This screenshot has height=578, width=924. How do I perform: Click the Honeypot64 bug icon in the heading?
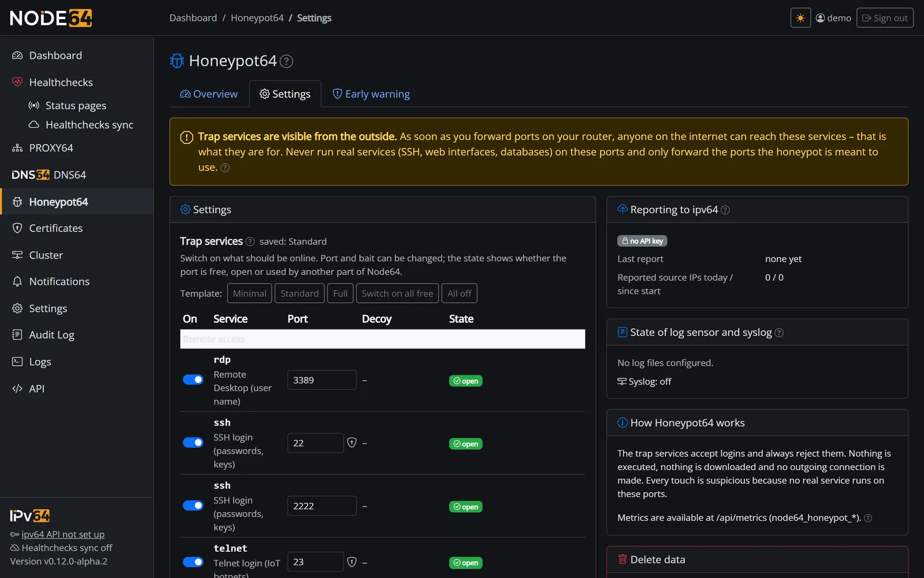(x=177, y=61)
